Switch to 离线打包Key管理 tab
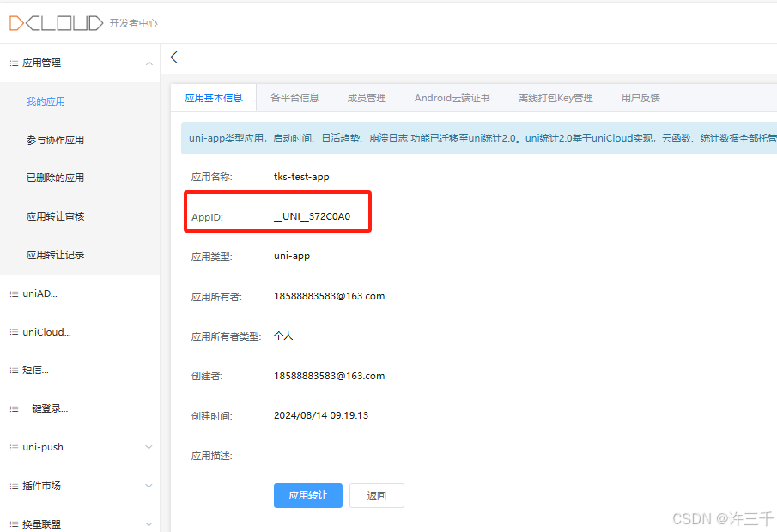This screenshot has height=532, width=777. pyautogui.click(x=555, y=98)
